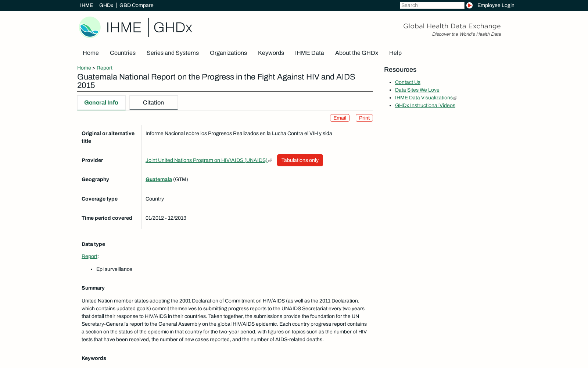Click the '(GTM)' country code text
Viewport: 588px width, 368px height.
[x=180, y=180]
